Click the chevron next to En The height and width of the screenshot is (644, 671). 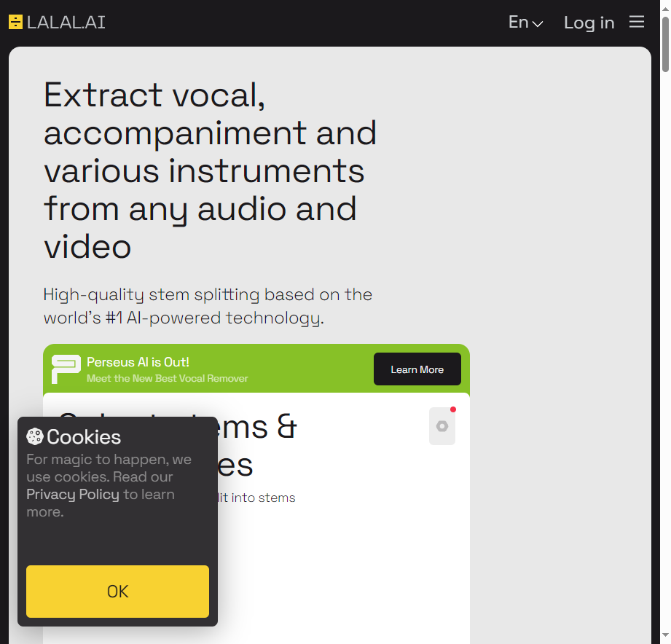(x=538, y=24)
